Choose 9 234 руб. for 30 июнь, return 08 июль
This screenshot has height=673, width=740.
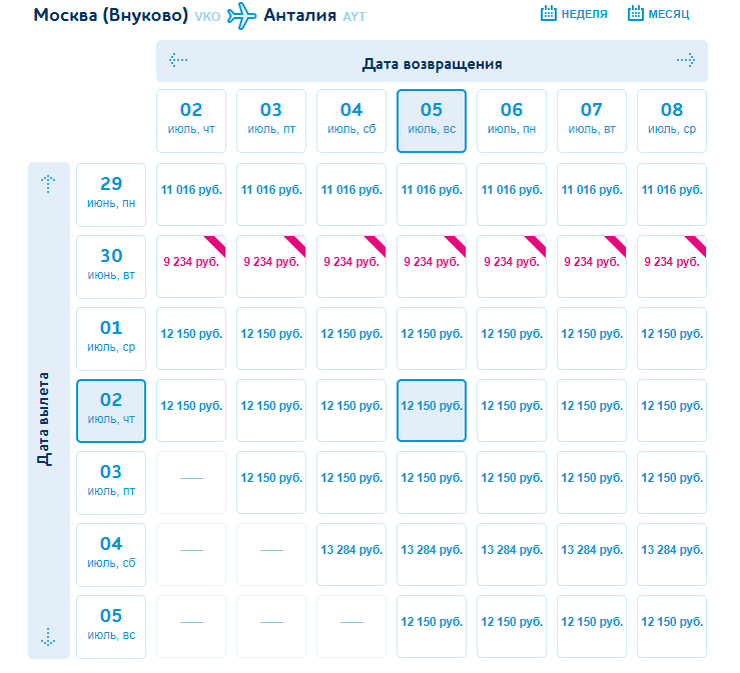tap(672, 267)
